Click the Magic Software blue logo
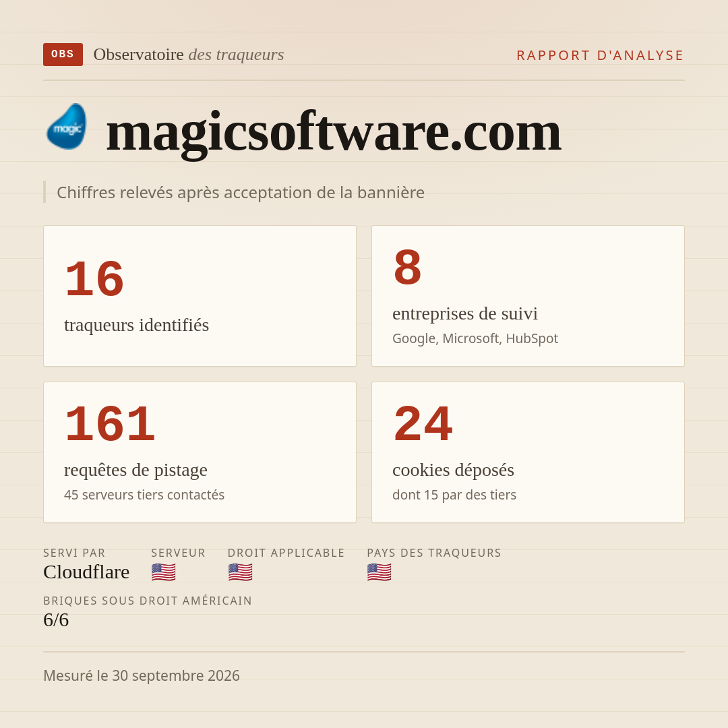This screenshot has width=728, height=728. pyautogui.click(x=66, y=126)
